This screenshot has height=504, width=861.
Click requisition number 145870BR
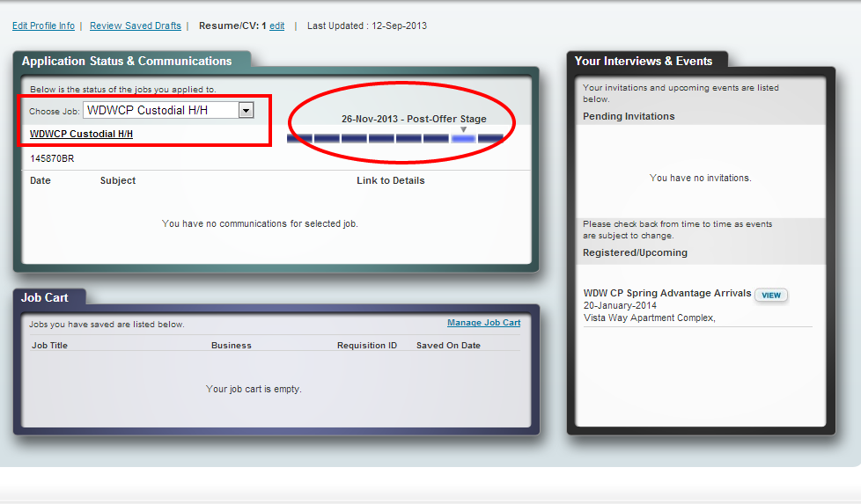(x=52, y=158)
